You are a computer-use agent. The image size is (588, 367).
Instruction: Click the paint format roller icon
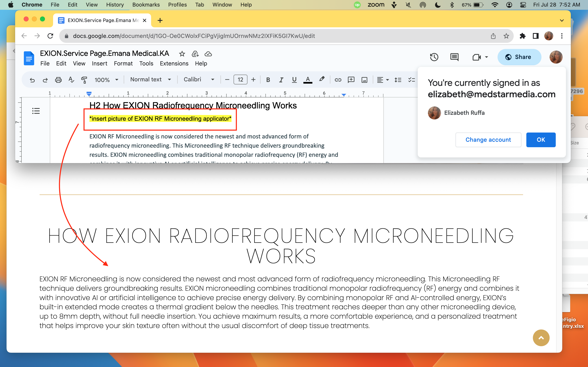[x=84, y=80]
